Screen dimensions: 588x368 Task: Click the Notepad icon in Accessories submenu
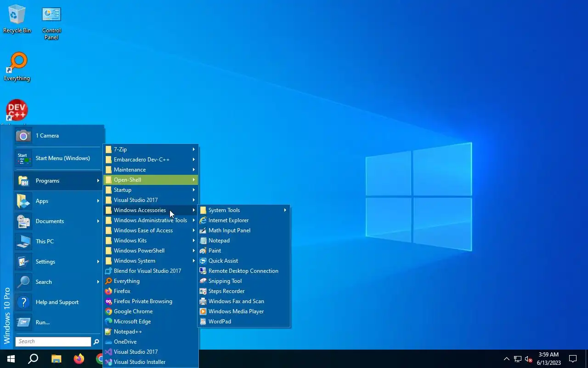coord(203,241)
